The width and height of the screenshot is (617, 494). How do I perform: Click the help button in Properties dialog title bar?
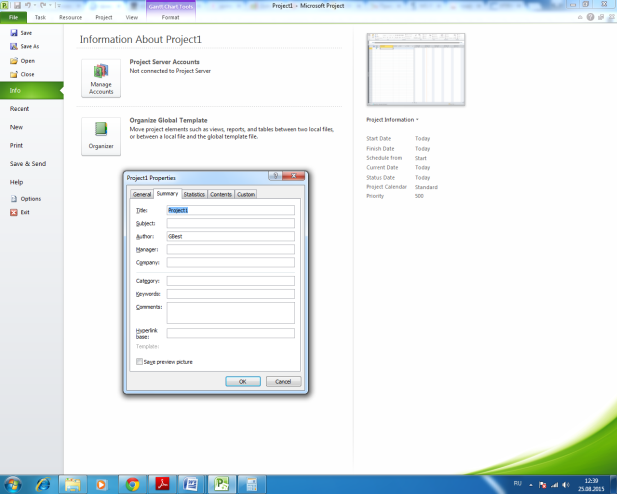(x=275, y=176)
